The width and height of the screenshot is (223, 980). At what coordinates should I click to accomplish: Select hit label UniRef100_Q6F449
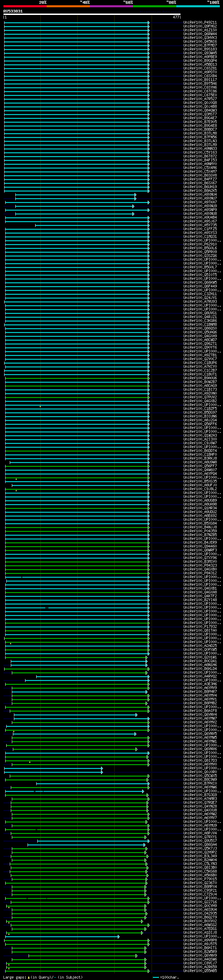pos(200,286)
